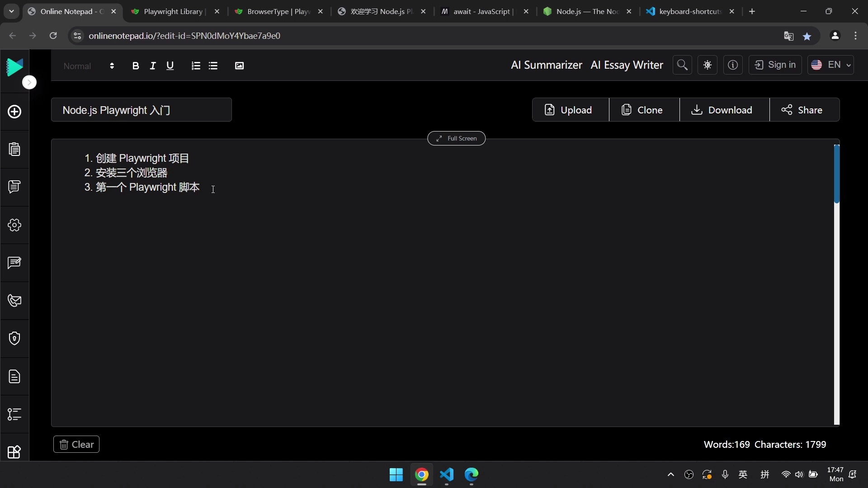868x488 pixels.
Task: Switch to Playwright Library tab
Action: pos(167,12)
